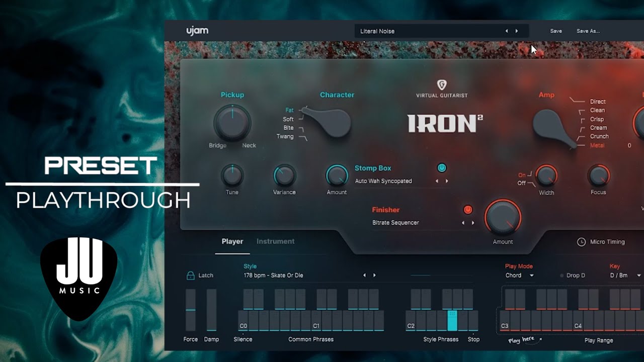The width and height of the screenshot is (644, 362).
Task: Click the C2 style phrase key
Action: coord(411,321)
